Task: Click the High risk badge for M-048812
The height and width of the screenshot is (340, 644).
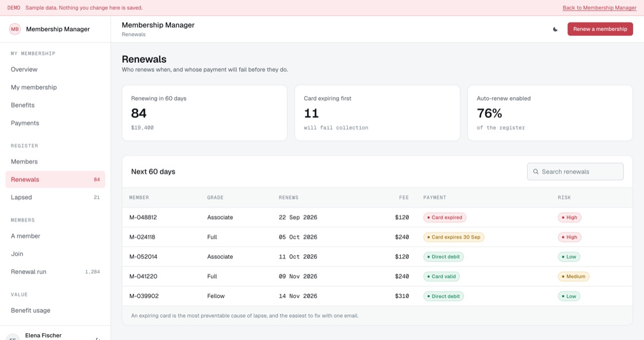Action: tap(569, 217)
